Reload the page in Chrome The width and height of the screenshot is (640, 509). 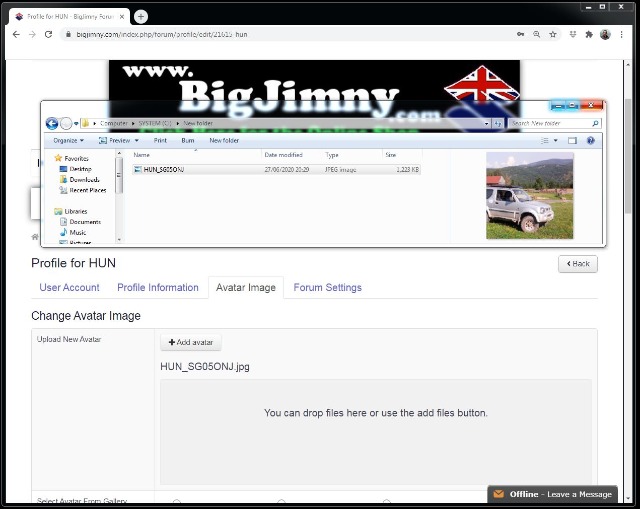(x=48, y=34)
